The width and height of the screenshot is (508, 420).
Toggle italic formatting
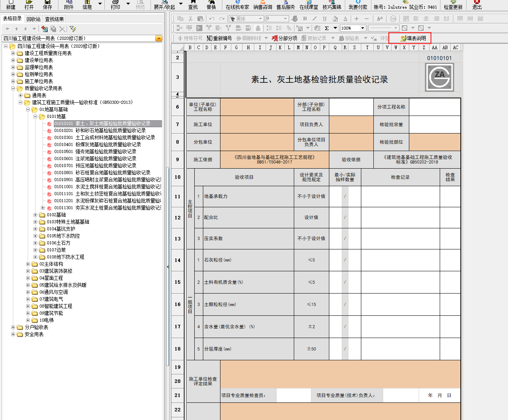coord(314,19)
